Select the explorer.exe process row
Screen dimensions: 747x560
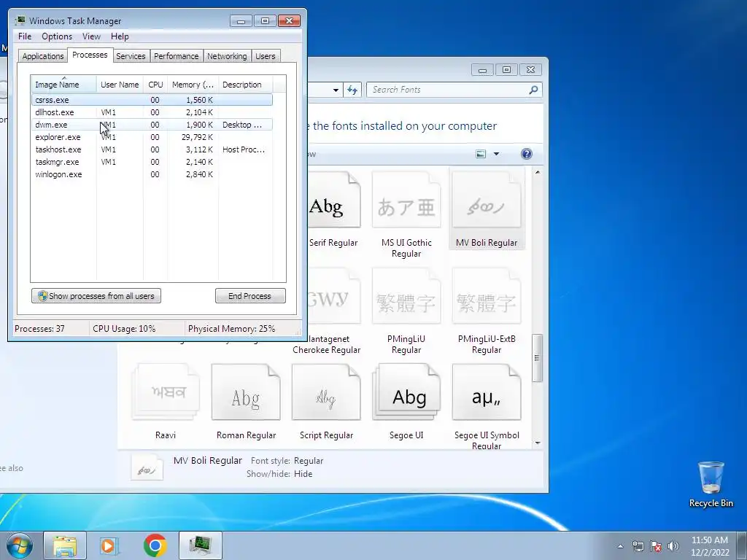tap(152, 137)
